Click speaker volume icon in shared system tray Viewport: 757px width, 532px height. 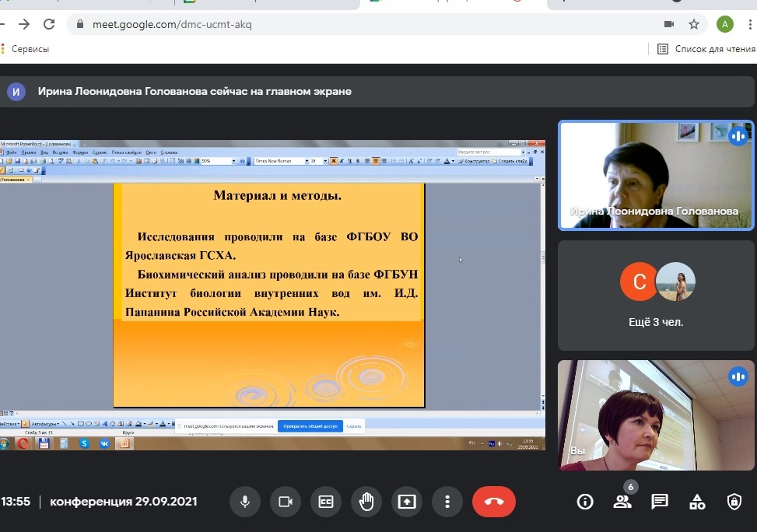coord(500,443)
